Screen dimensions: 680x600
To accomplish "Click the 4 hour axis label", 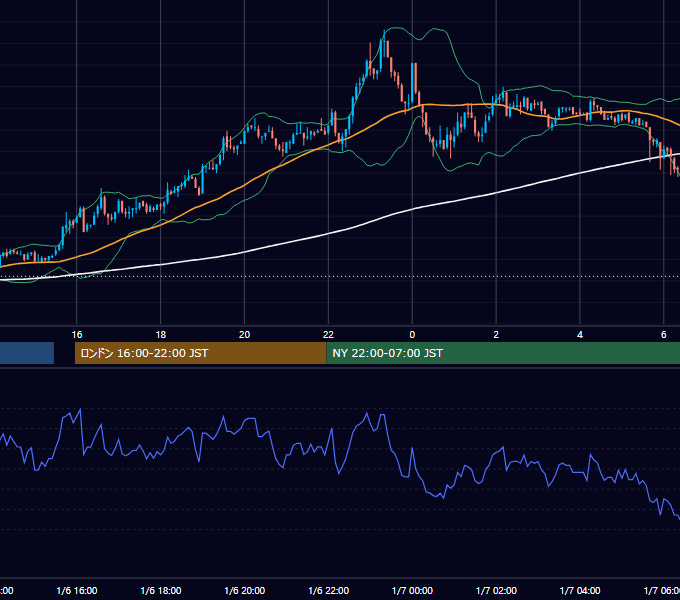I will 580,335.
